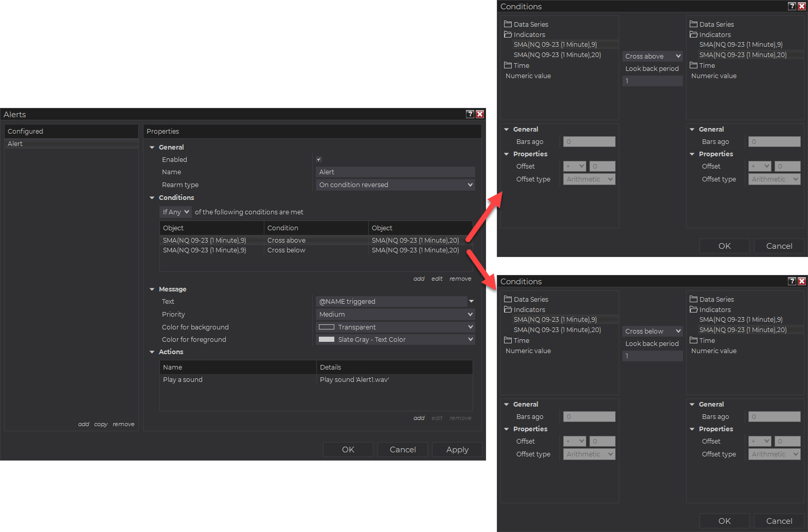Screen dimensions: 808x532
Task: Pick the Transparent background color swatch
Action: pos(327,327)
